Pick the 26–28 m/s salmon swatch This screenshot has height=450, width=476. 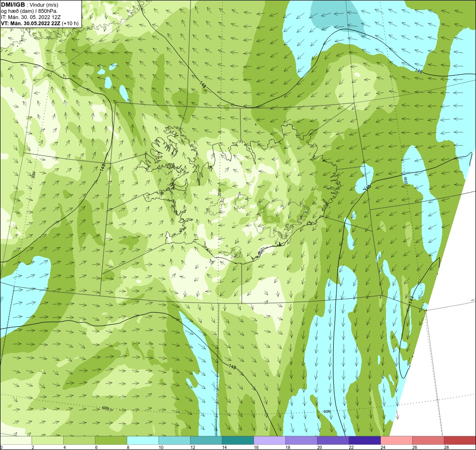point(428,440)
